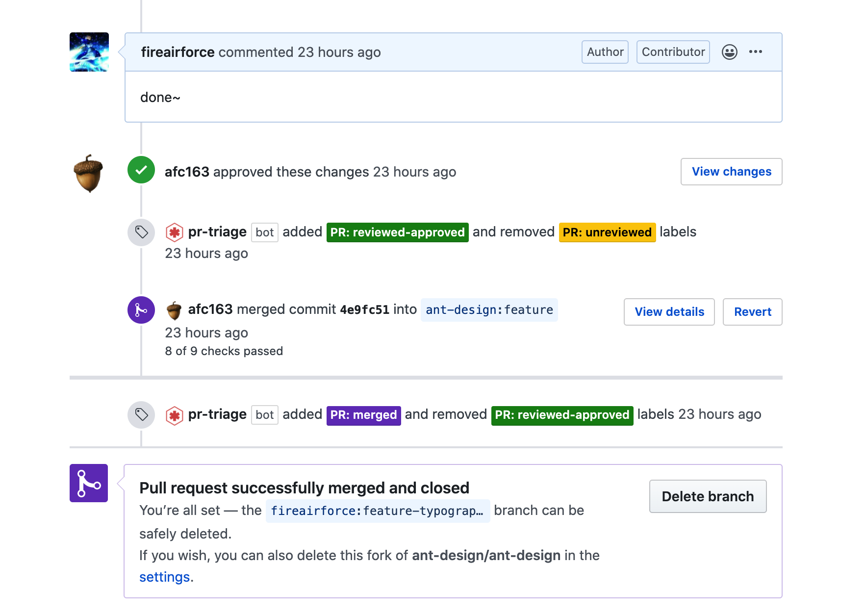
Task: Delete the merged branch
Action: coord(708,496)
